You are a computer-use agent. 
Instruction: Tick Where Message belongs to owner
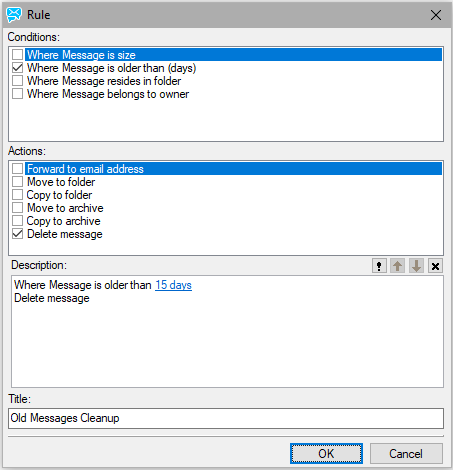[x=17, y=94]
